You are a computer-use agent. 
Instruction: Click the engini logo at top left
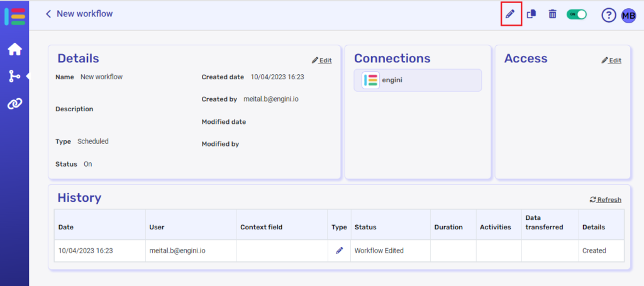pyautogui.click(x=14, y=16)
